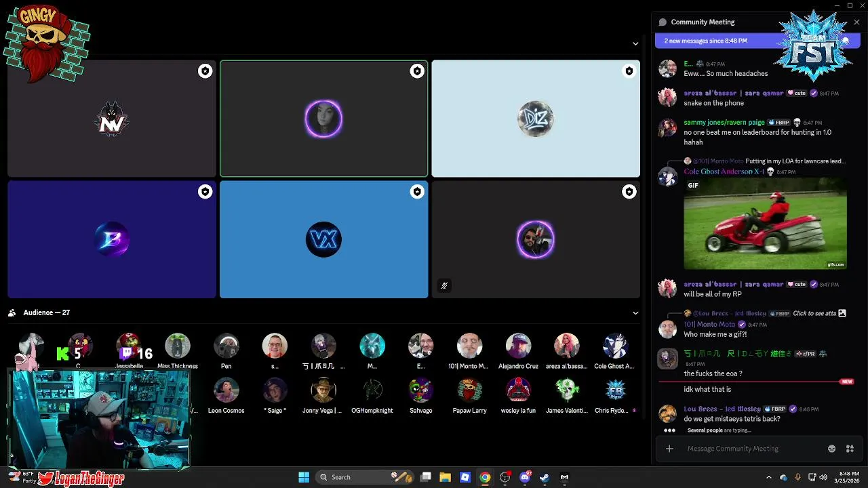Select audience member Papaw Larry
Viewport: 868px width, 488px height.
pos(469,395)
